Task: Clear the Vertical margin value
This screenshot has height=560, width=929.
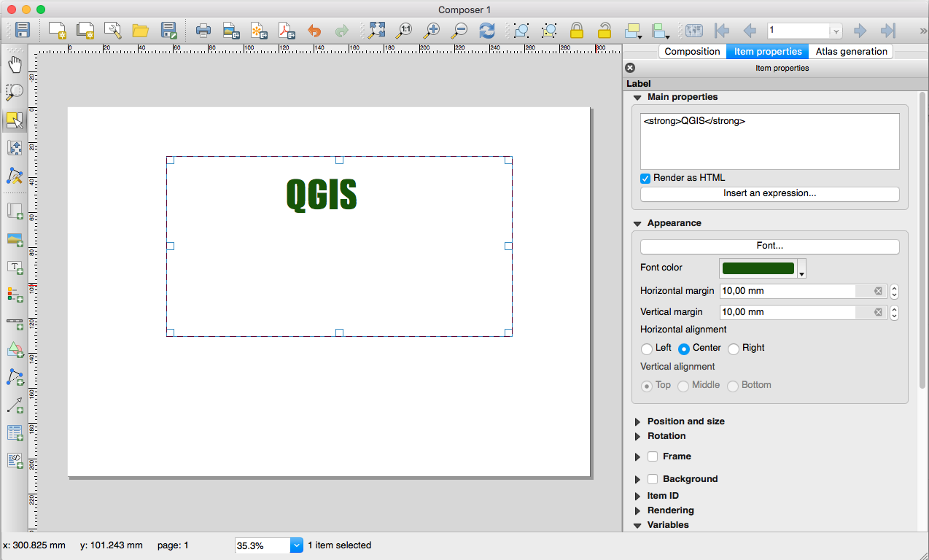Action: click(879, 312)
